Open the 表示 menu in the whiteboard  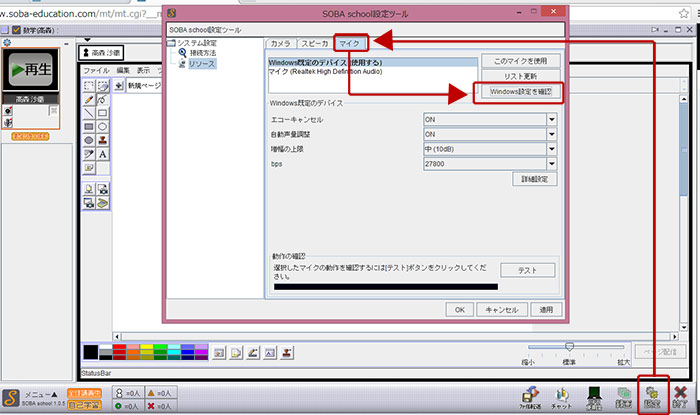pyautogui.click(x=143, y=71)
